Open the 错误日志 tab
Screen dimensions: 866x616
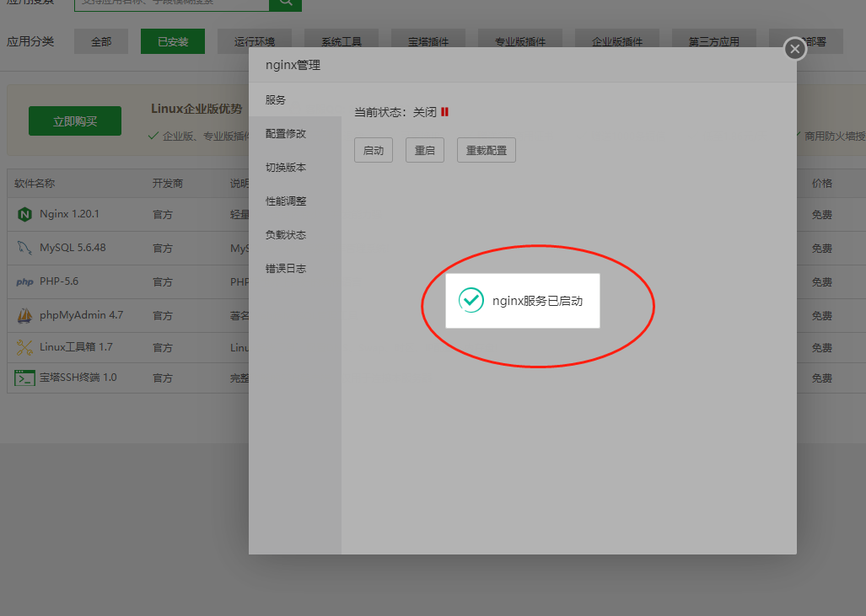coord(295,268)
